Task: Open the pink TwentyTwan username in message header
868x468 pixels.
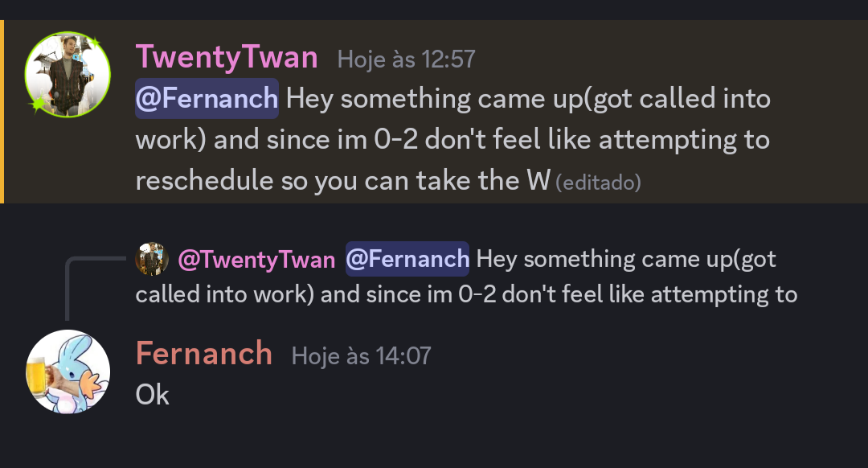Action: point(227,58)
